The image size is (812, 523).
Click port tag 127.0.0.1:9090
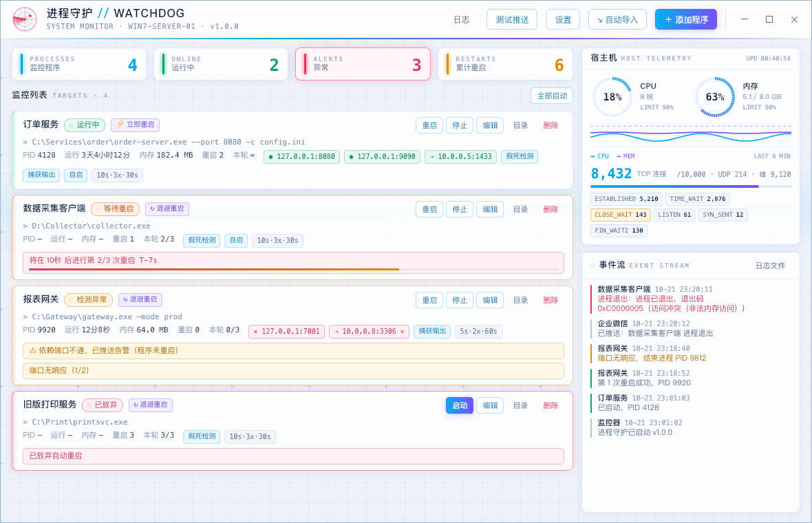coord(382,156)
